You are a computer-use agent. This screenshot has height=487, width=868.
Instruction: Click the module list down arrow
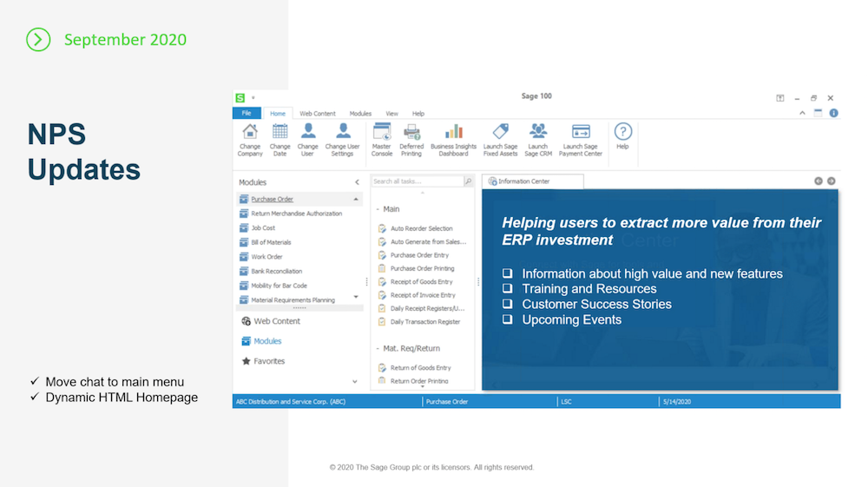356,297
